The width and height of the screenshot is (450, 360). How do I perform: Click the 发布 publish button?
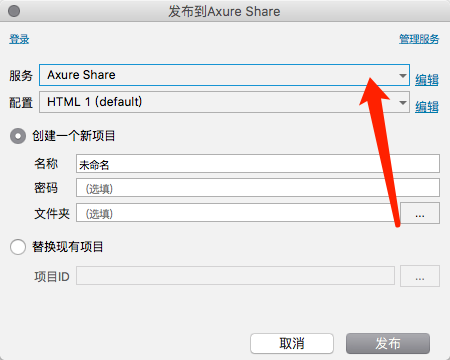[388, 343]
